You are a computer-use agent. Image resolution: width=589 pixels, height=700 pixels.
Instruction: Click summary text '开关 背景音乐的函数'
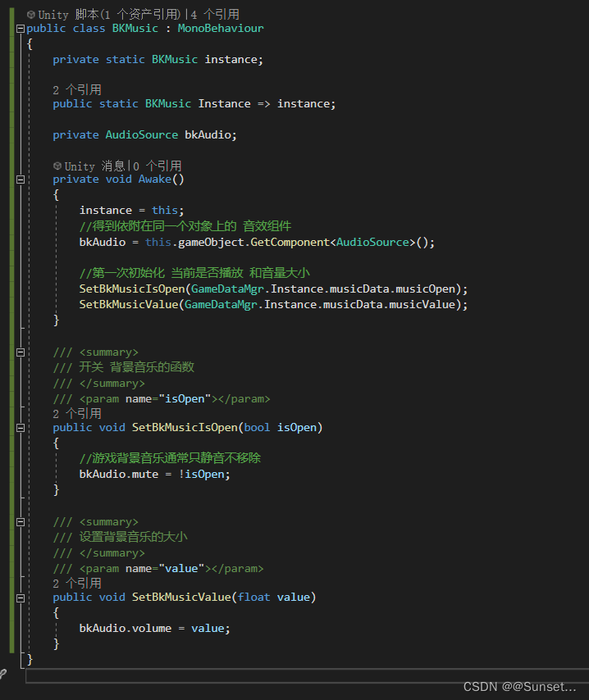pos(137,367)
